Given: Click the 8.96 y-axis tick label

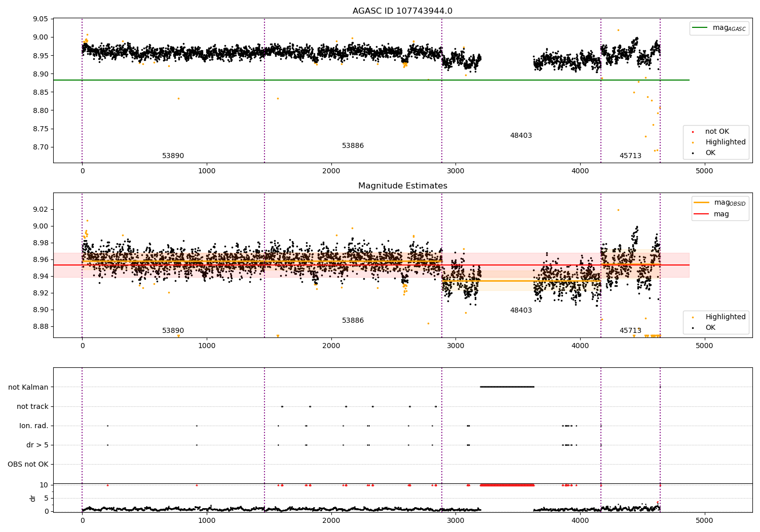Looking at the screenshot, I should 41,259.
